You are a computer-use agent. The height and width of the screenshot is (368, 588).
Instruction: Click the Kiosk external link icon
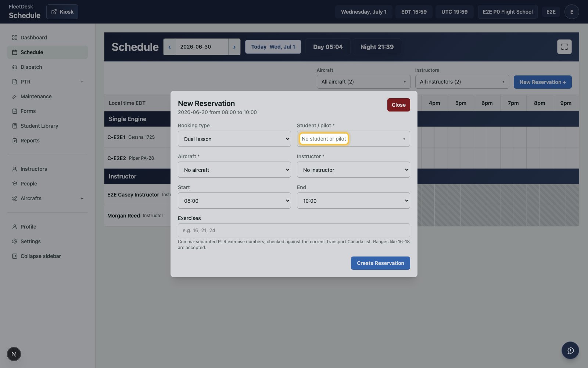[54, 12]
